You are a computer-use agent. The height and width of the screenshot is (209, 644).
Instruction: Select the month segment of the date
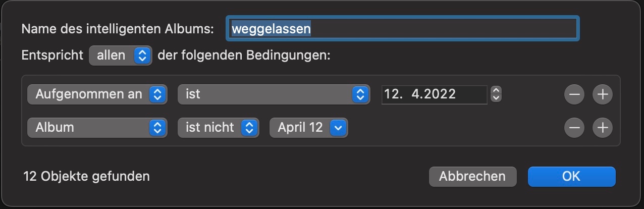(x=416, y=94)
